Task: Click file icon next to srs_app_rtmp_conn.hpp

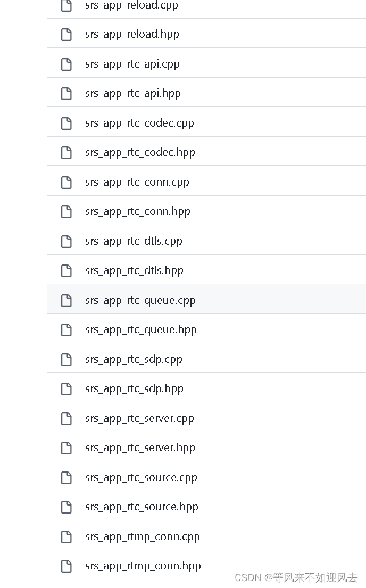Action: pyautogui.click(x=66, y=566)
